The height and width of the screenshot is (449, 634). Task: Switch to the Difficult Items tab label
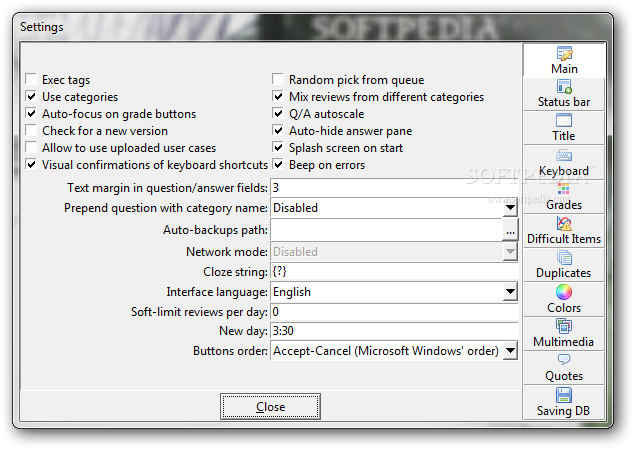[x=564, y=239]
